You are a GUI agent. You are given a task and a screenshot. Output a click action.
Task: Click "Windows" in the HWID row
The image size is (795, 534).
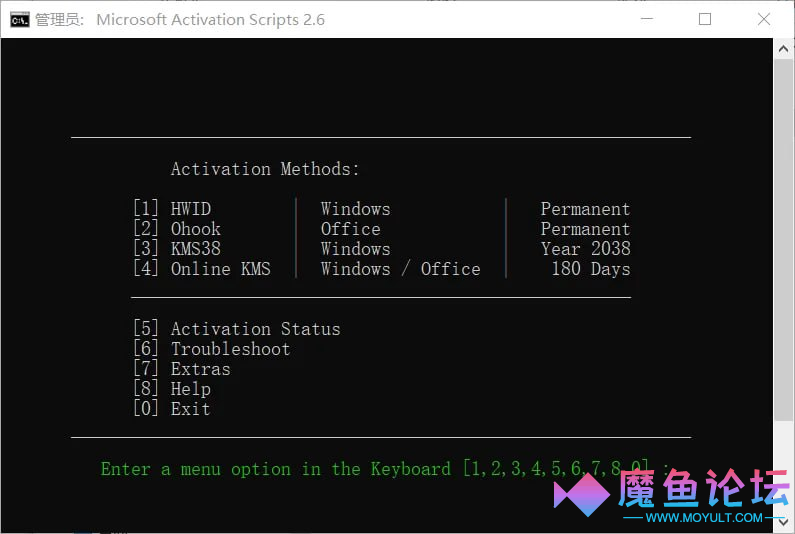[x=355, y=209]
